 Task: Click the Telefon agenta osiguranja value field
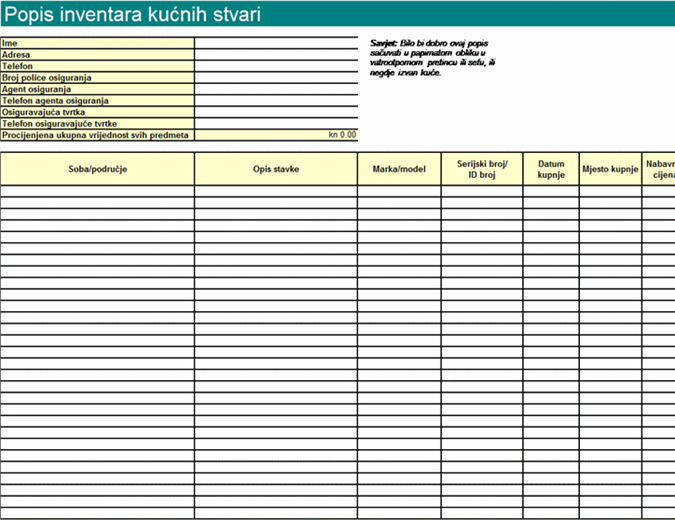click(276, 100)
